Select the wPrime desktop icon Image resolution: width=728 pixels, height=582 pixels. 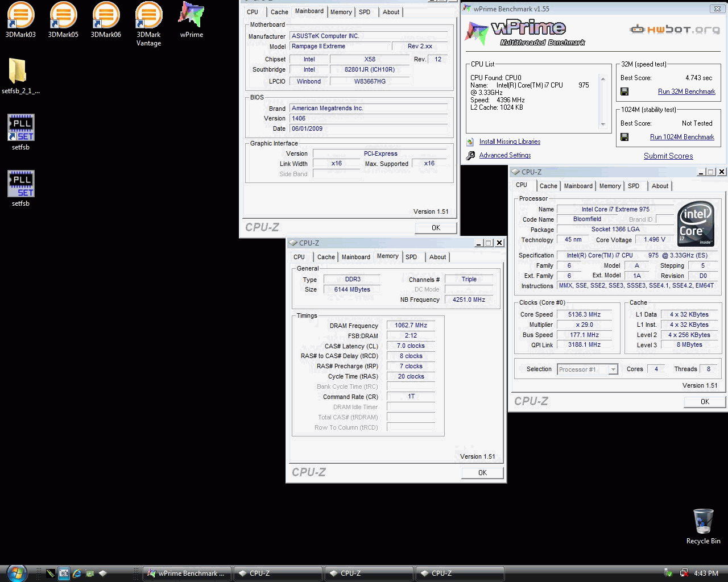(x=192, y=20)
